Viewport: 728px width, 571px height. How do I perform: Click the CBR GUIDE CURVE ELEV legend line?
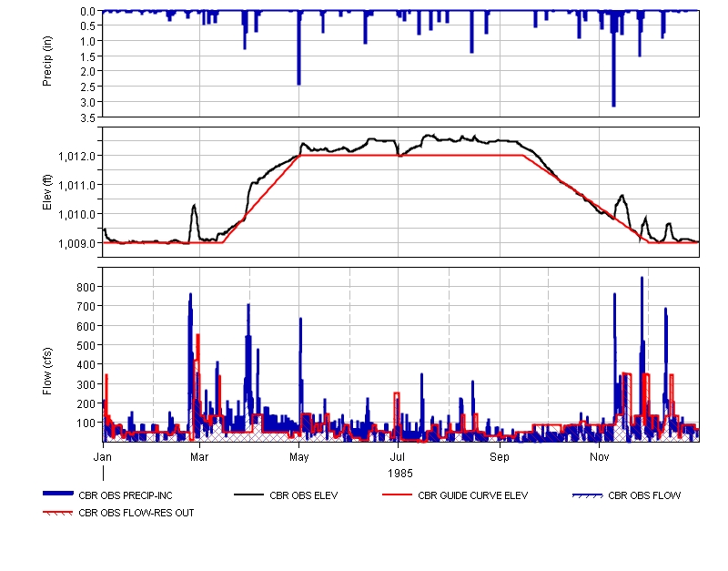click(397, 495)
